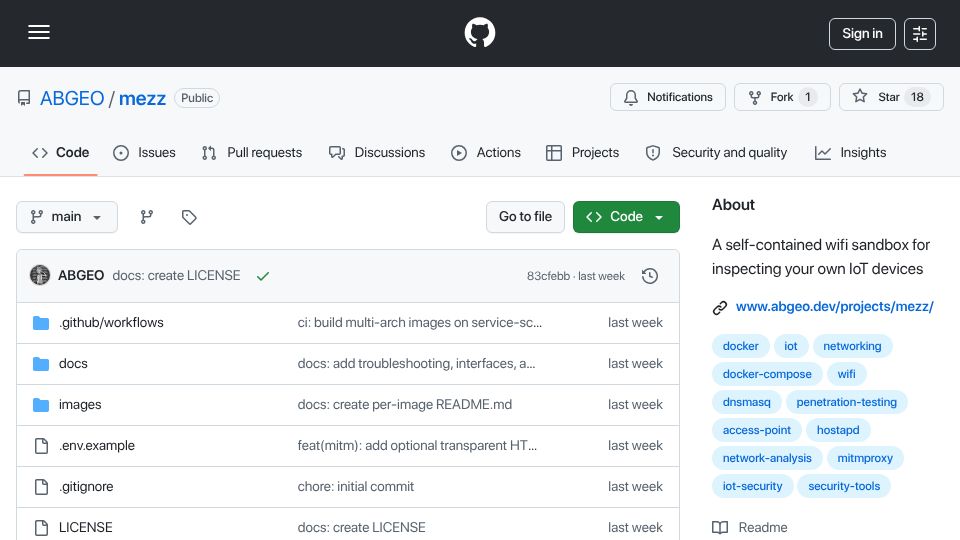960x540 pixels.
Task: Open the Issues tab
Action: tap(144, 152)
